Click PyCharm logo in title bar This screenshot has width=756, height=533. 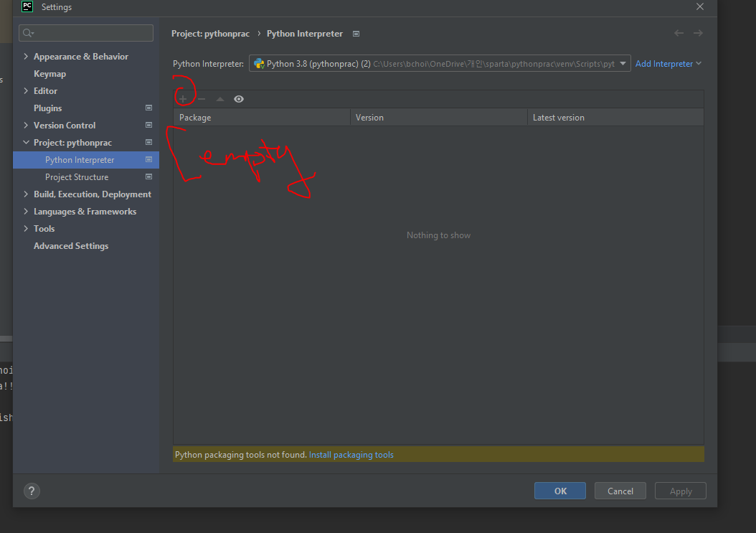click(27, 6)
